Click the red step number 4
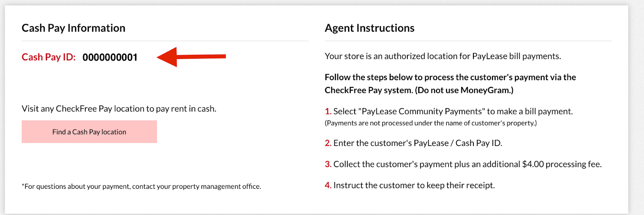Screen dimensions: 644x215 [328, 185]
